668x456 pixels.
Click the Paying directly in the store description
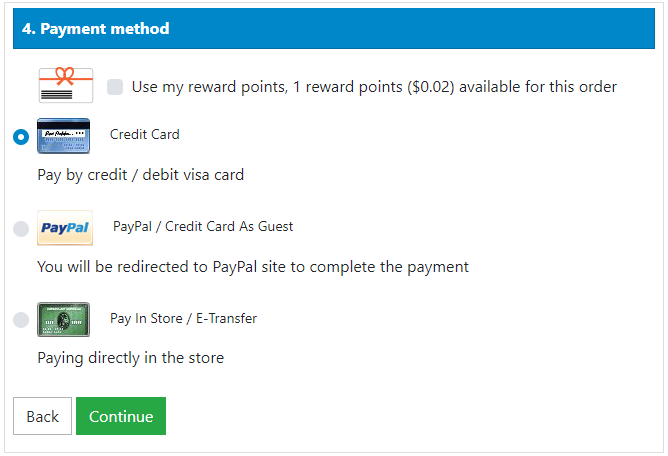click(x=130, y=358)
